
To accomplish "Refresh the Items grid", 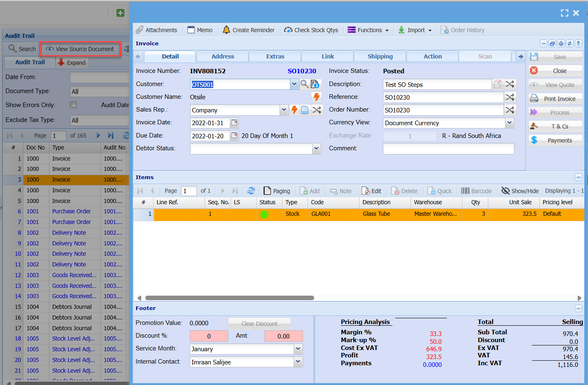I will coord(251,191).
